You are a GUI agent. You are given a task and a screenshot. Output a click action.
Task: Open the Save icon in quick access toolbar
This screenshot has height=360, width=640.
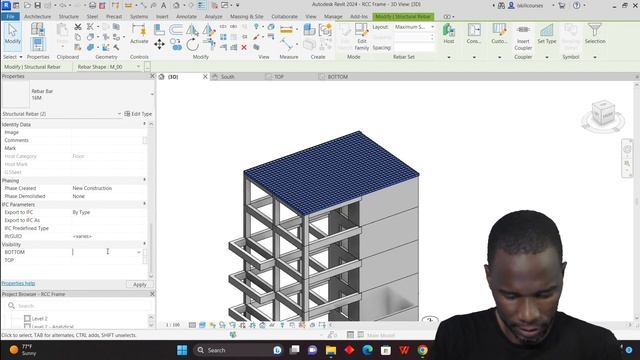[38, 5]
